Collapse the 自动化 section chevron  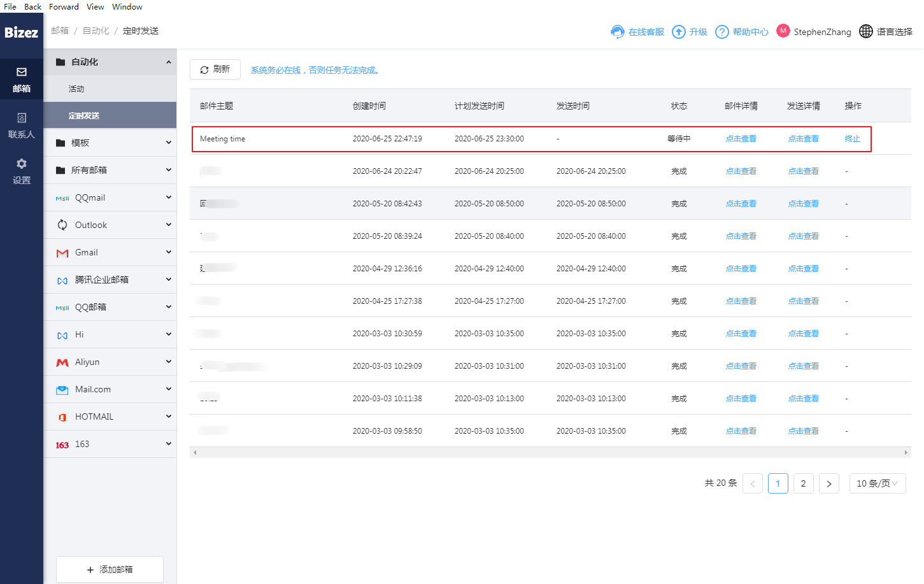coord(169,62)
